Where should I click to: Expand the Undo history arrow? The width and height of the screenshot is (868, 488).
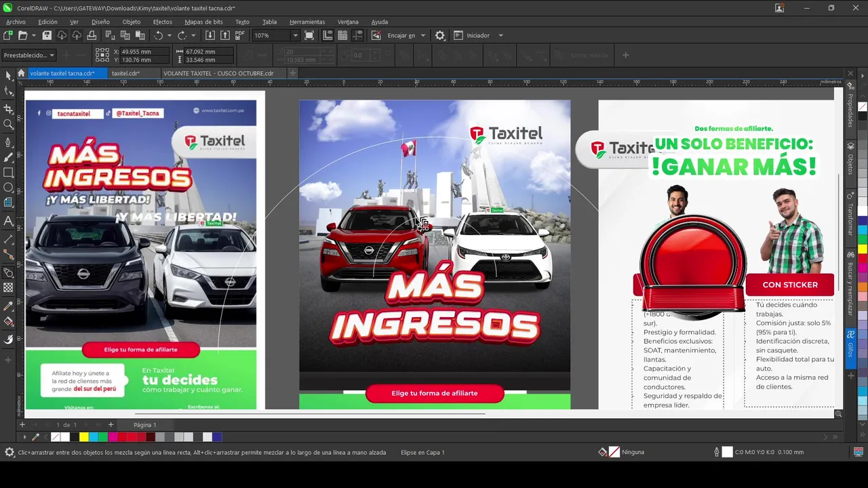tap(170, 35)
